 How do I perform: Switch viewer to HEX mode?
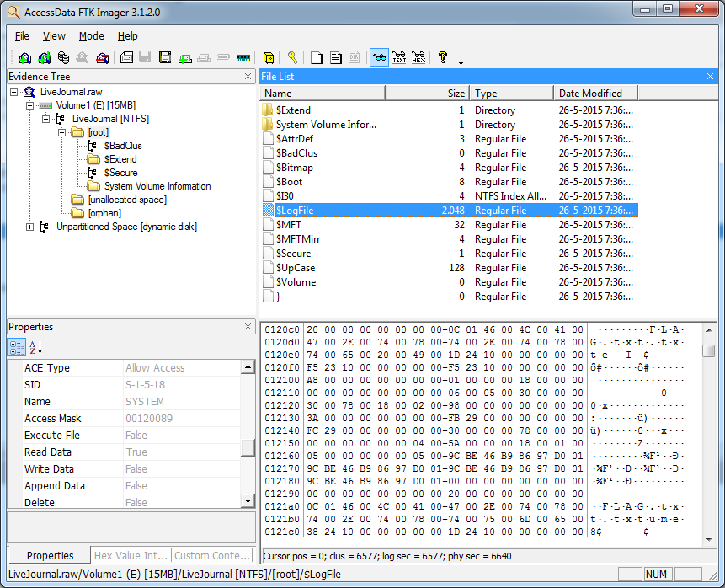[x=418, y=58]
